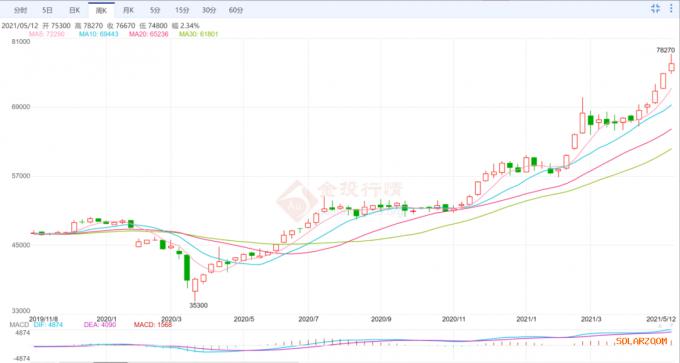Click the 57000 price axis label
680x363 pixels.
[x=20, y=176]
